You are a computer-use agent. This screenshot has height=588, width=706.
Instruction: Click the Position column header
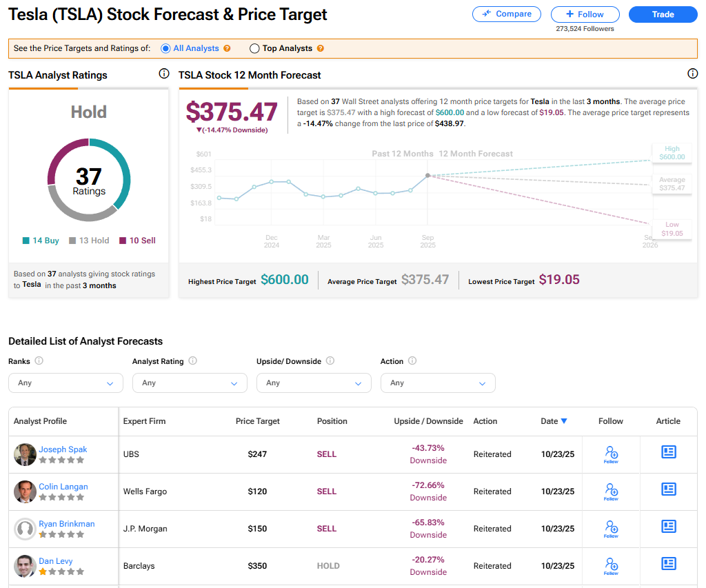click(332, 421)
